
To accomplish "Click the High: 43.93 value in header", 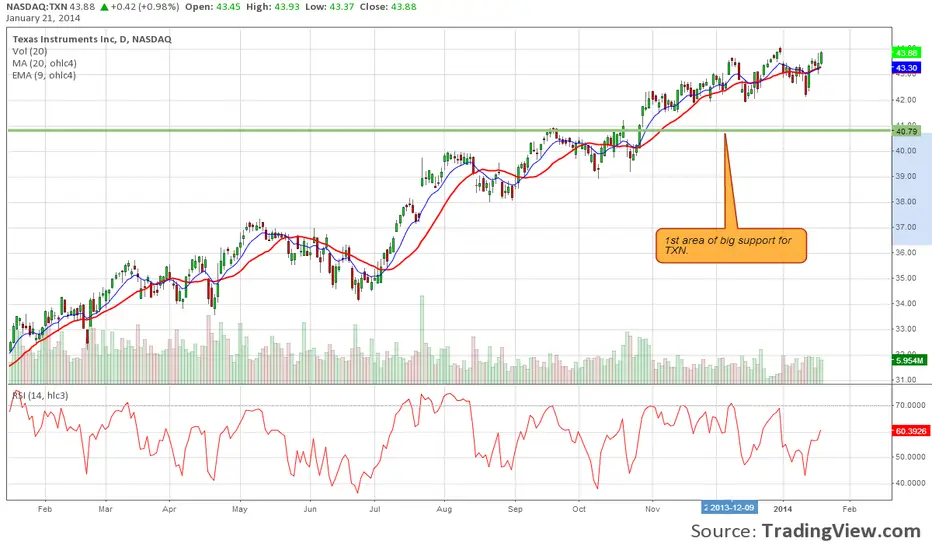I will (x=273, y=7).
